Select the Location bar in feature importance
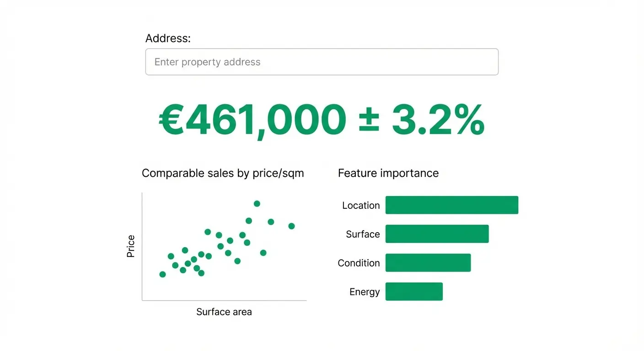644x351 pixels. [x=452, y=205]
